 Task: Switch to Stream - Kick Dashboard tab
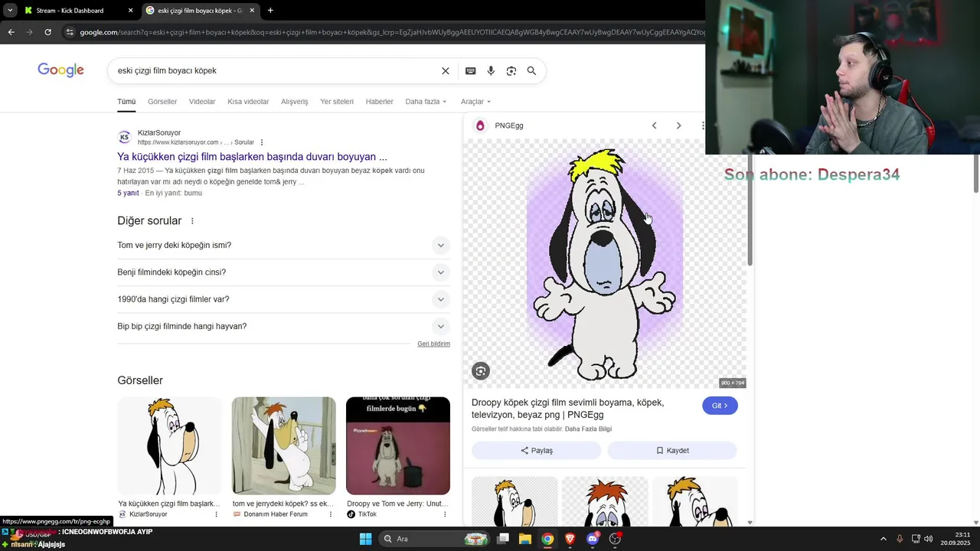pos(78,11)
